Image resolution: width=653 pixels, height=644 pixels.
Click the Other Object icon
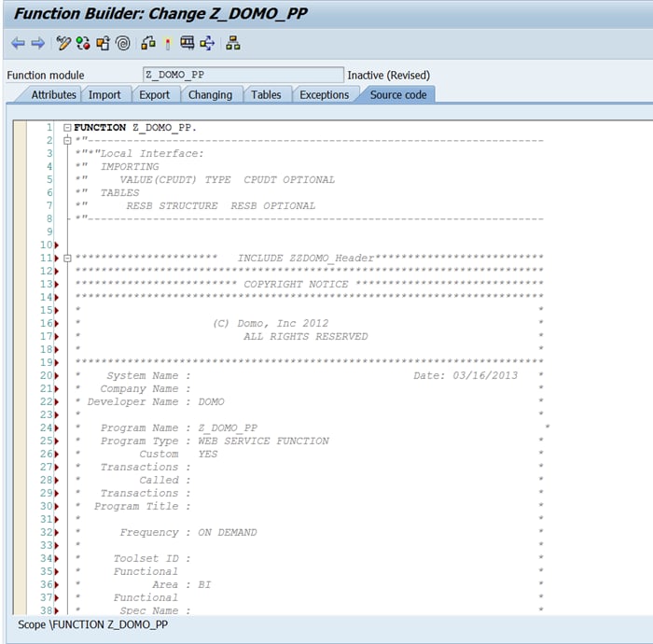click(x=103, y=43)
